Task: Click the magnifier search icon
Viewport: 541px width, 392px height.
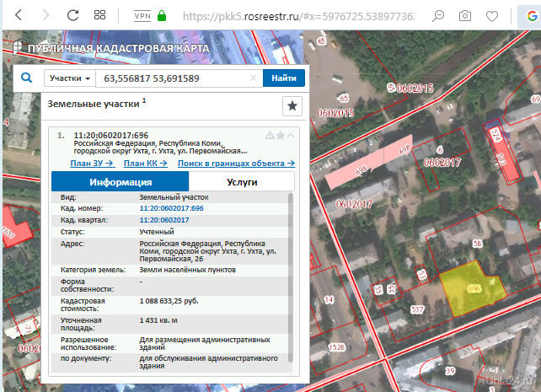Action: click(27, 78)
